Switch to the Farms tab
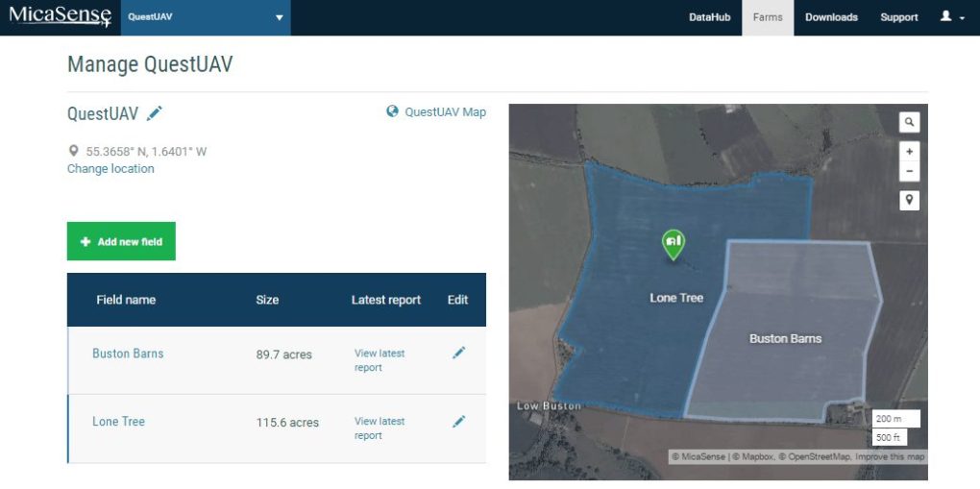Image resolution: width=980 pixels, height=489 pixels. (x=768, y=17)
